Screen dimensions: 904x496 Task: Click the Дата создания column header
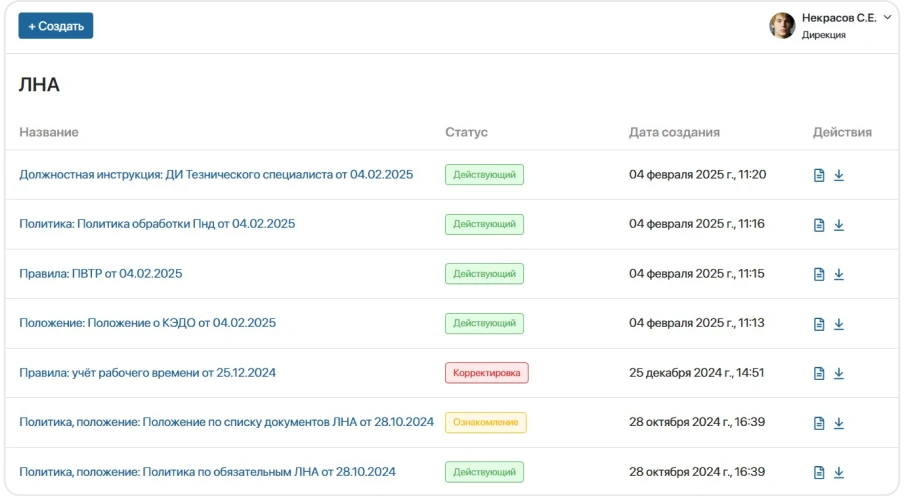pos(674,132)
